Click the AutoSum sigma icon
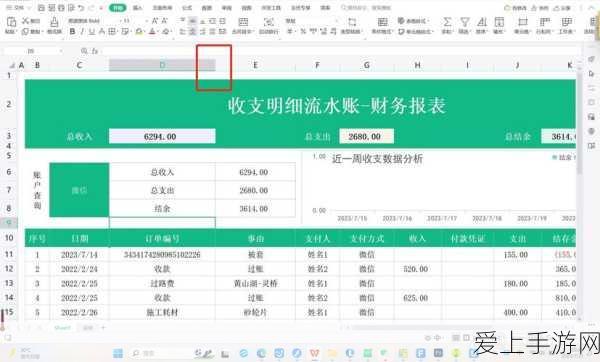 447,22
